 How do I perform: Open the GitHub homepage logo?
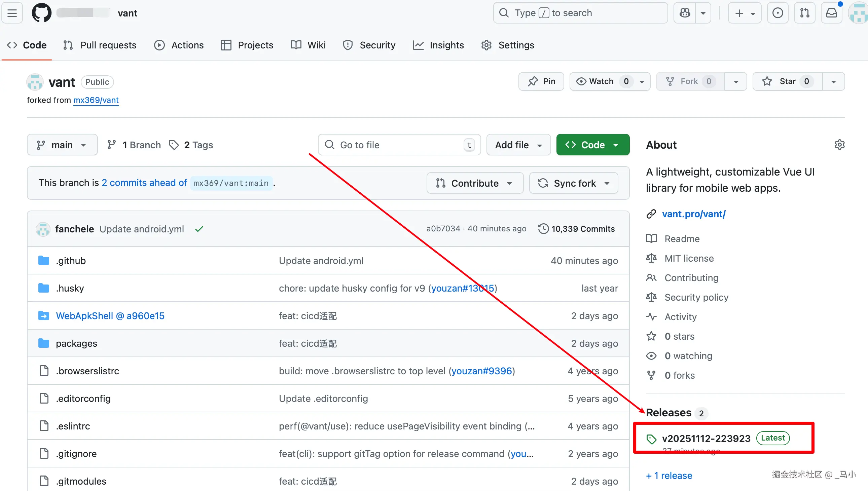coord(41,13)
